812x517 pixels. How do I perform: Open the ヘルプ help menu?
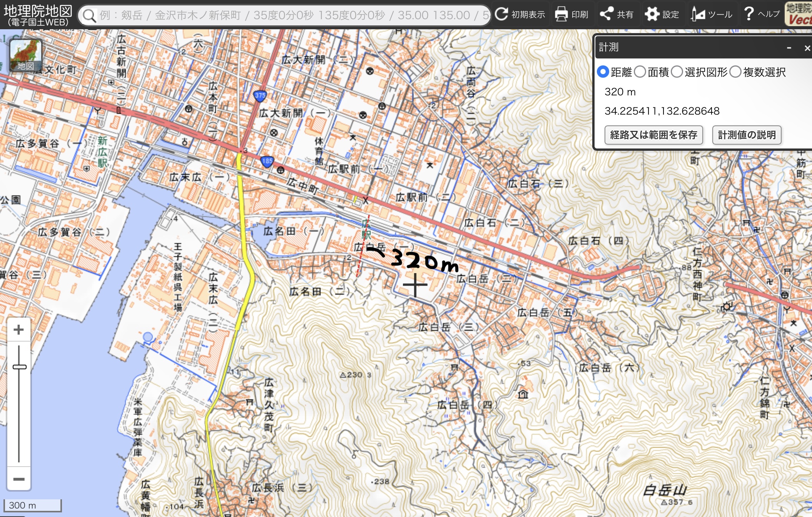(x=762, y=14)
